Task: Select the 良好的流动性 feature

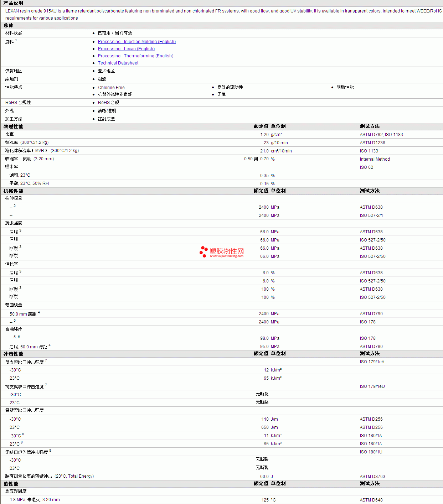Action: pyautogui.click(x=230, y=87)
